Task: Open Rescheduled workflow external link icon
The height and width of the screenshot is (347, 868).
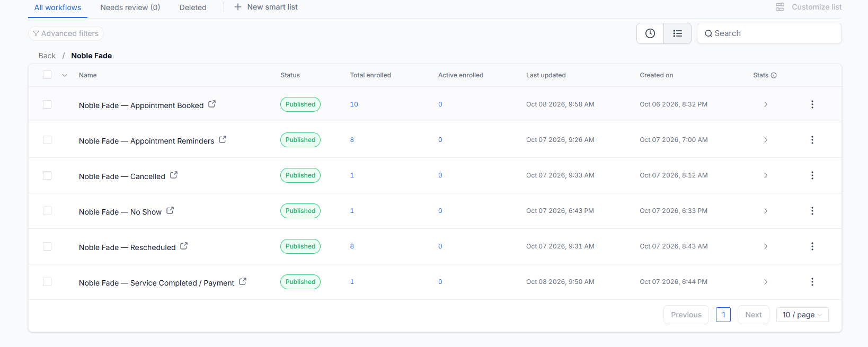Action: [184, 246]
